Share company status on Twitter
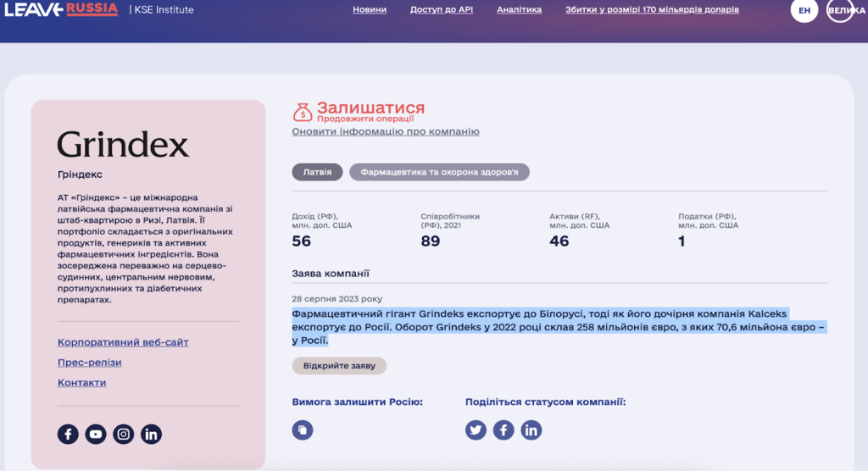 coord(476,430)
